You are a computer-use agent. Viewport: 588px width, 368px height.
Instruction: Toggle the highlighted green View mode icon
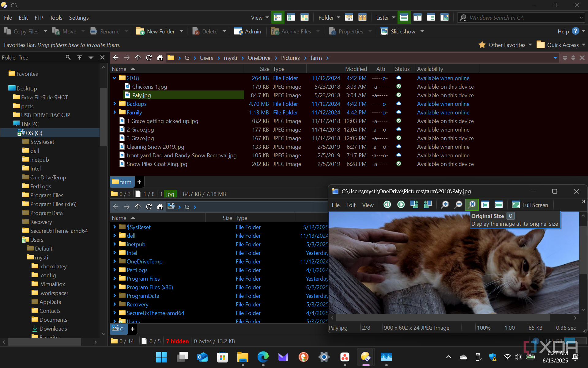point(277,17)
